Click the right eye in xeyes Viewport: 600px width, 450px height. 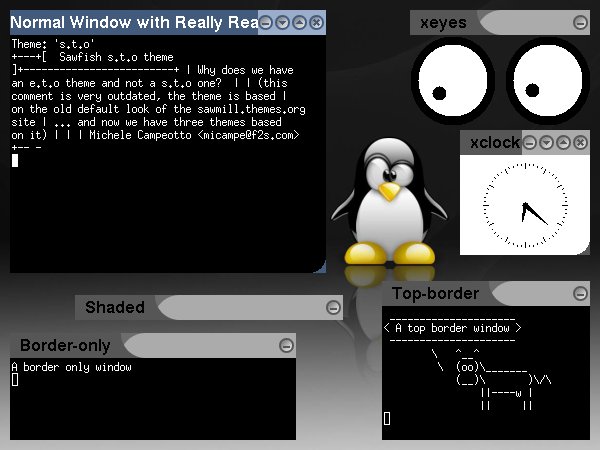click(548, 80)
